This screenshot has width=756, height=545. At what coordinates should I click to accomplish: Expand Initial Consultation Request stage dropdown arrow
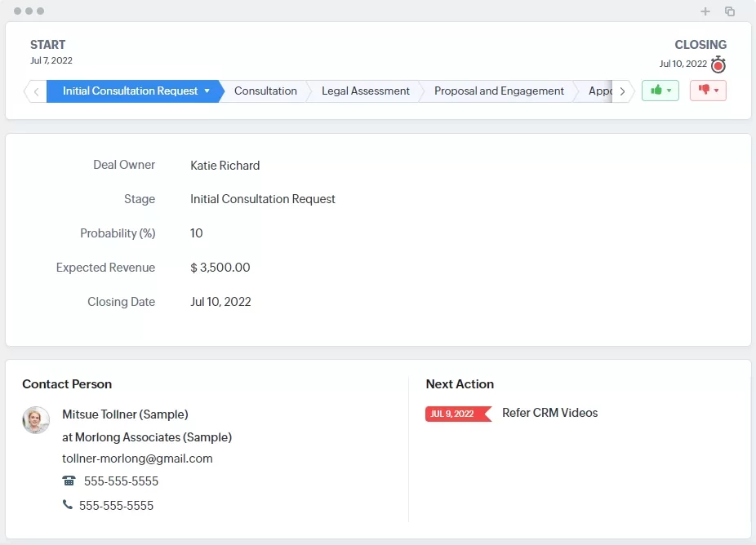(x=207, y=91)
